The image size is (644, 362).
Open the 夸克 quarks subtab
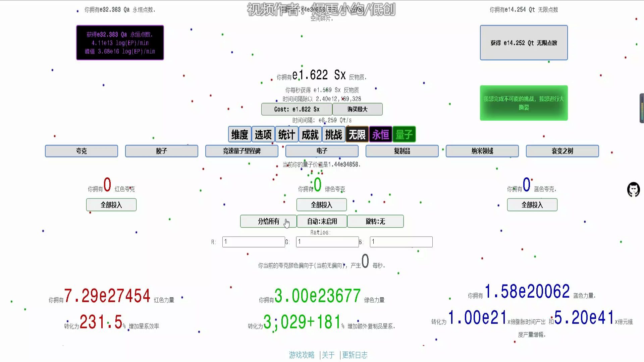pyautogui.click(x=82, y=151)
